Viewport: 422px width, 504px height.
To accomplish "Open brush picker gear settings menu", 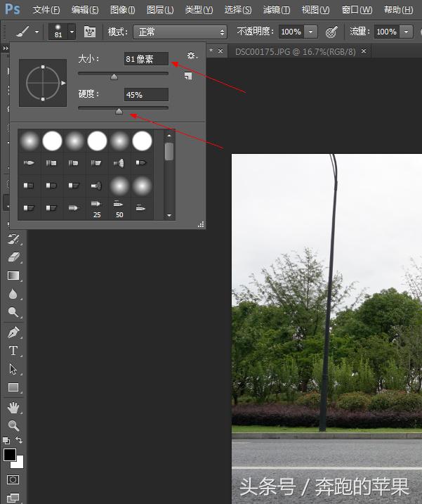I will (192, 56).
